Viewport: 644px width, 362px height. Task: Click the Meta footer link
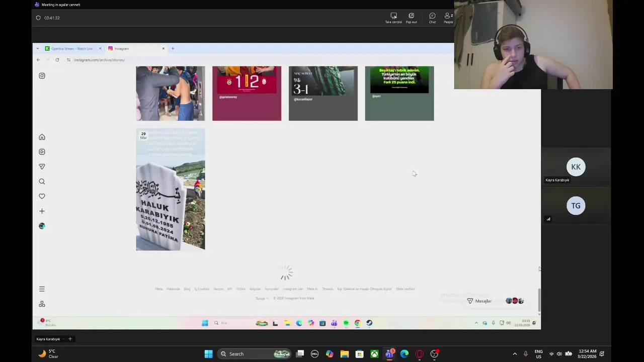pos(158,289)
